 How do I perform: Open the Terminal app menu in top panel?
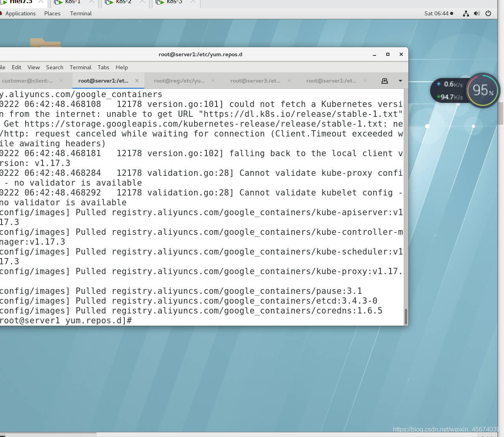[81, 13]
